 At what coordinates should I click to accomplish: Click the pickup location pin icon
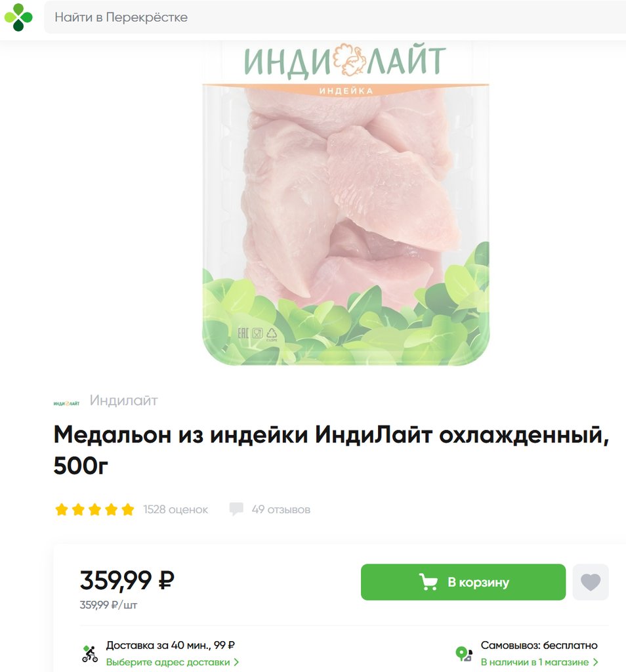coord(464,654)
